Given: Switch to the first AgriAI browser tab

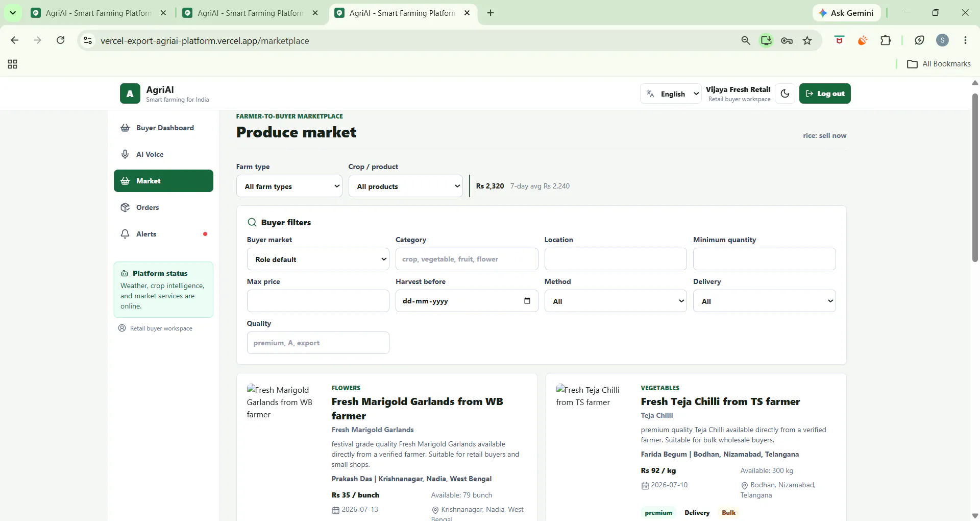Looking at the screenshot, I should coord(98,13).
